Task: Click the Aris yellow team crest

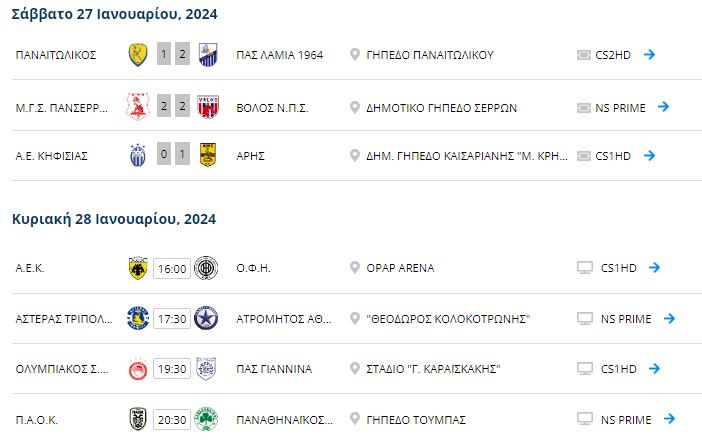Action: [208, 155]
